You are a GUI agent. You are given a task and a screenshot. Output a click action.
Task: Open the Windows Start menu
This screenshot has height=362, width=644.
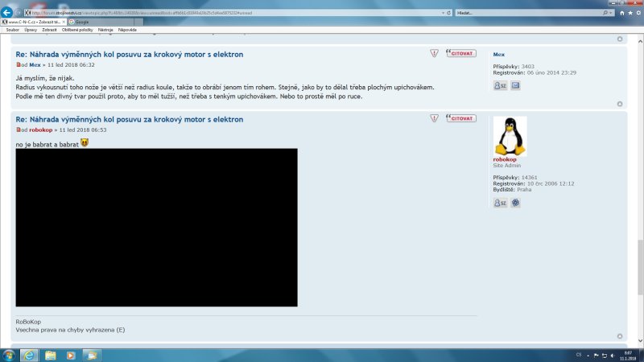point(9,355)
